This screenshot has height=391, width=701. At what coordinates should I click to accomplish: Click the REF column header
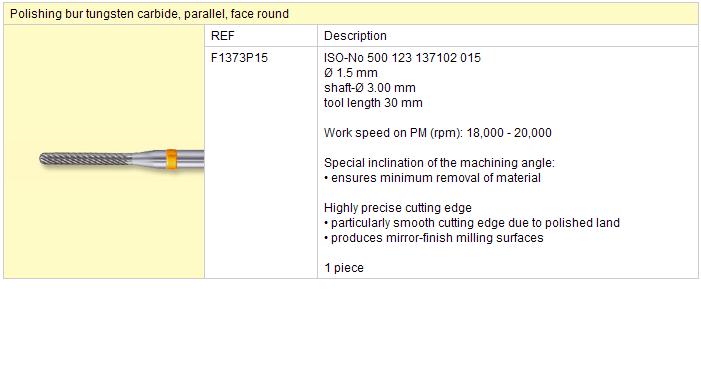[x=223, y=36]
